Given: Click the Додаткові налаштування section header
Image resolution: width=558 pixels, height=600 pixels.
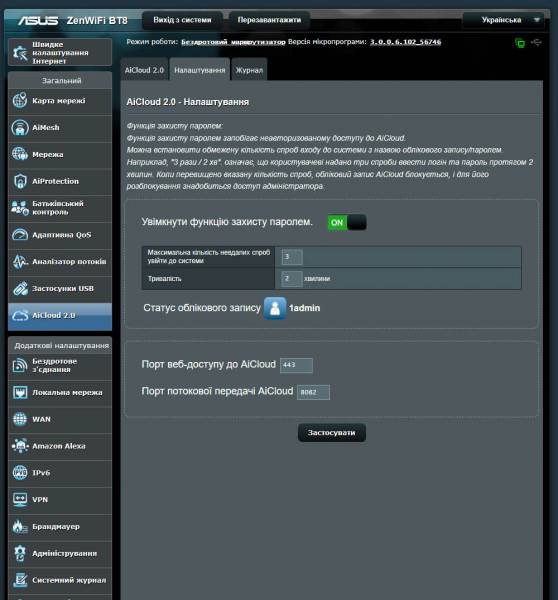Looking at the screenshot, I should (61, 346).
